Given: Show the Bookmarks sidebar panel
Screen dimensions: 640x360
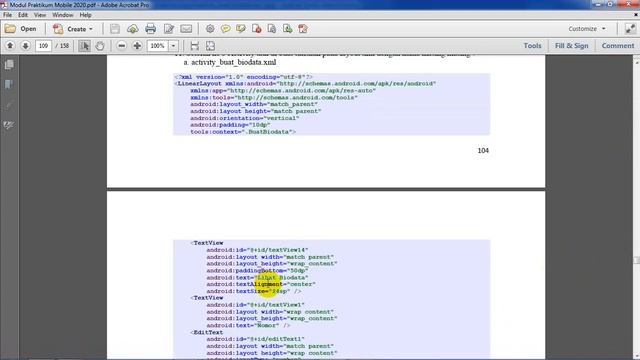Looking at the screenshot, I should click(9, 84).
